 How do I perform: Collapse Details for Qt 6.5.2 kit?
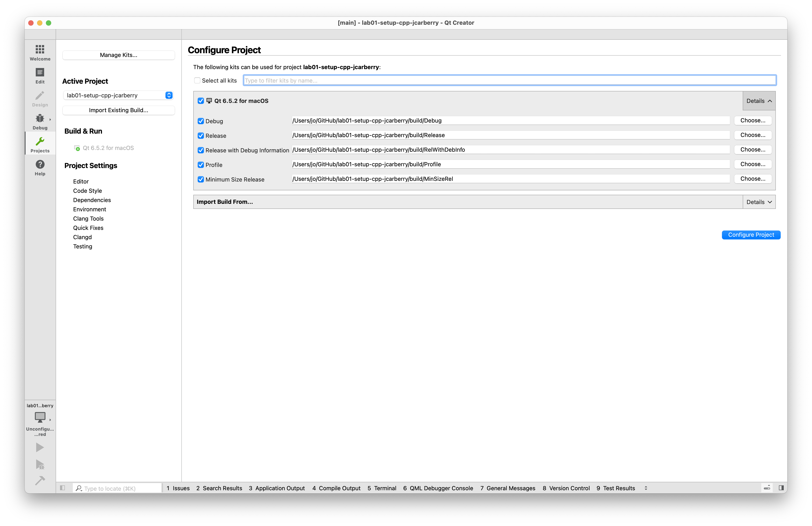click(759, 101)
